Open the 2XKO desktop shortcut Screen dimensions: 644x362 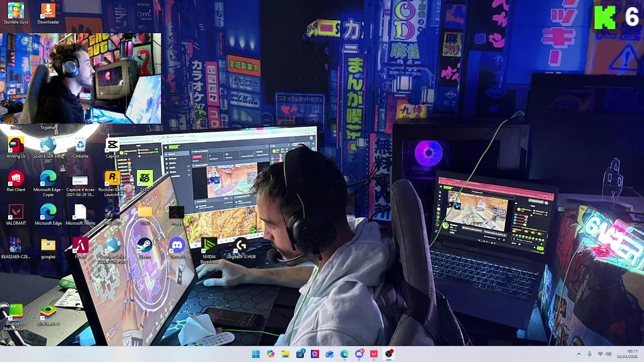tap(145, 182)
